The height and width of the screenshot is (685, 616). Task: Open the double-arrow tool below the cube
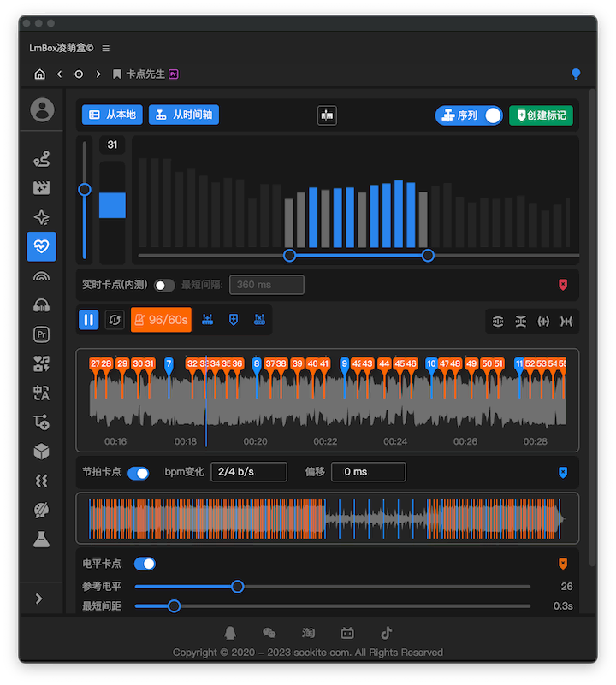(42, 481)
